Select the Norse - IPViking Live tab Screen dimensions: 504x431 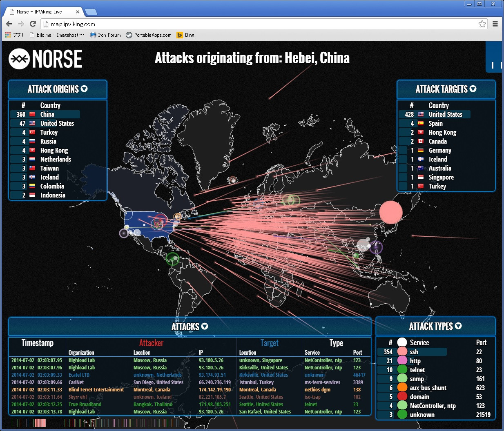pos(43,12)
